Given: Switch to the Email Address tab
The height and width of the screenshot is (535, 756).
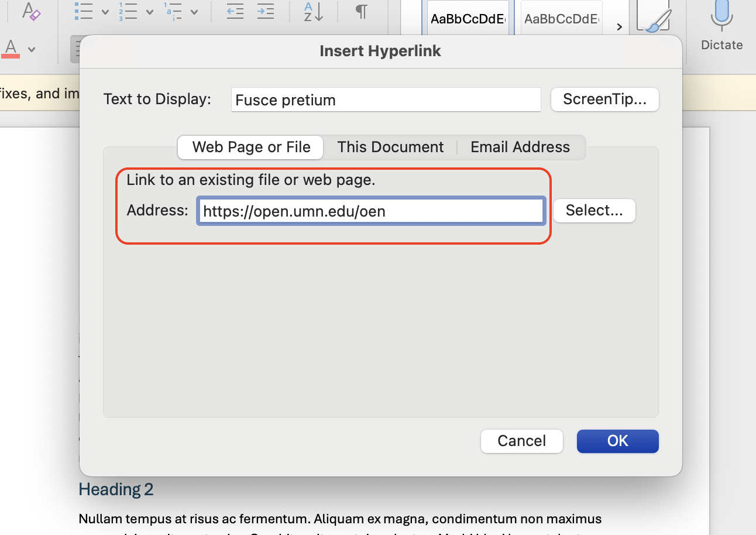Looking at the screenshot, I should [x=520, y=147].
